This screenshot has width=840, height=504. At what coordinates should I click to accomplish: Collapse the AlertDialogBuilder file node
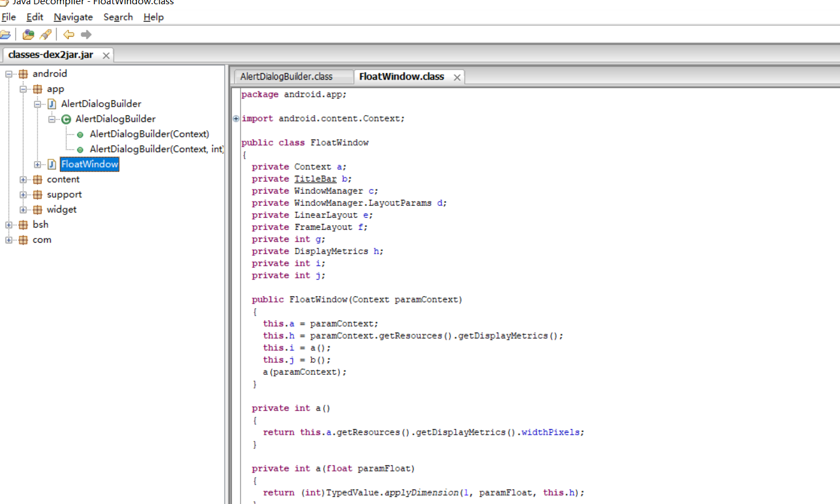point(37,104)
